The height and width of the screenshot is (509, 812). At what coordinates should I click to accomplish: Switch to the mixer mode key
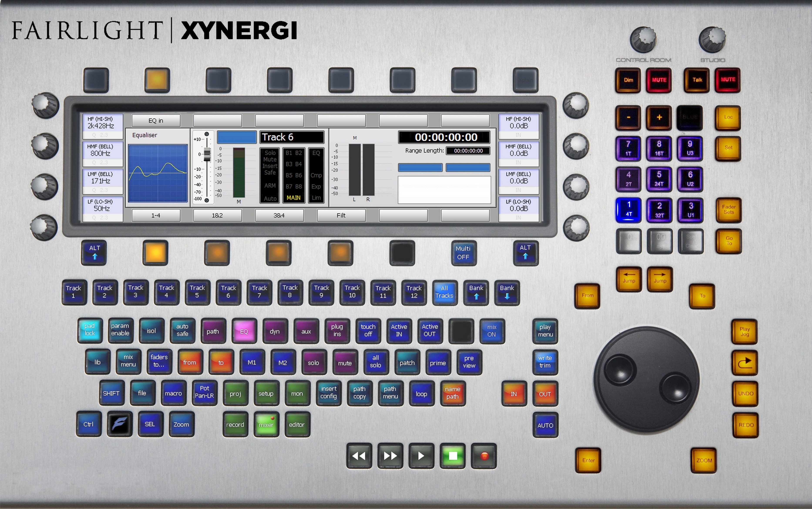click(266, 424)
